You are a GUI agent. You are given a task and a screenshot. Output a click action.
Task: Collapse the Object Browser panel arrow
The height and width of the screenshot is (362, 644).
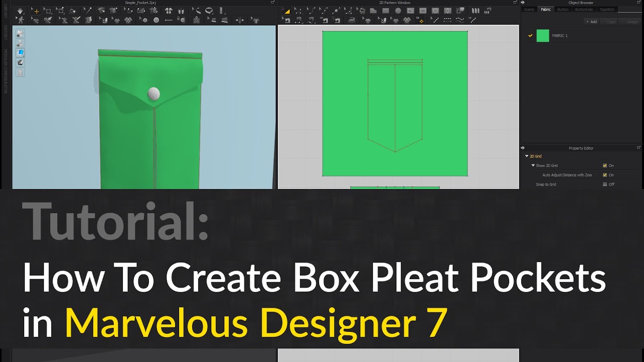tap(524, 3)
